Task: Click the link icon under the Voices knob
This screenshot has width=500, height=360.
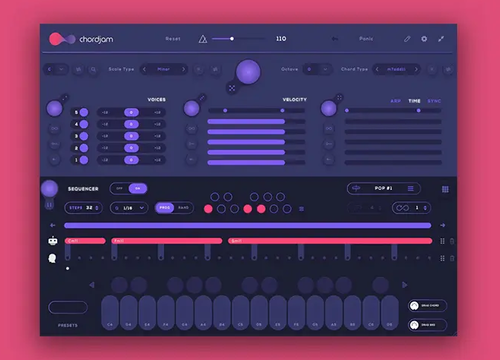Action: tap(54, 129)
